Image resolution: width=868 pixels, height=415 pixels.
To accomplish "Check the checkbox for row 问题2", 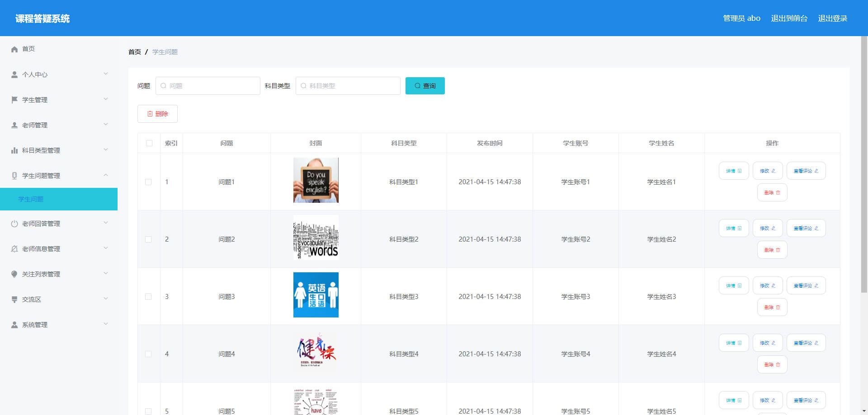I will tap(148, 239).
